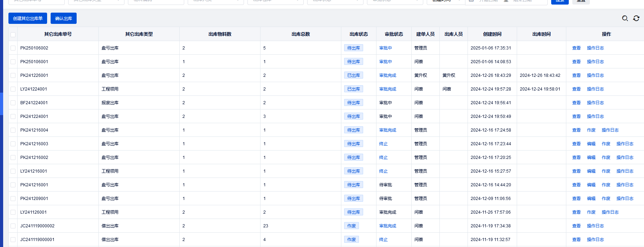
Task: Check the checkbox for row PK250106002
Action: (13, 48)
